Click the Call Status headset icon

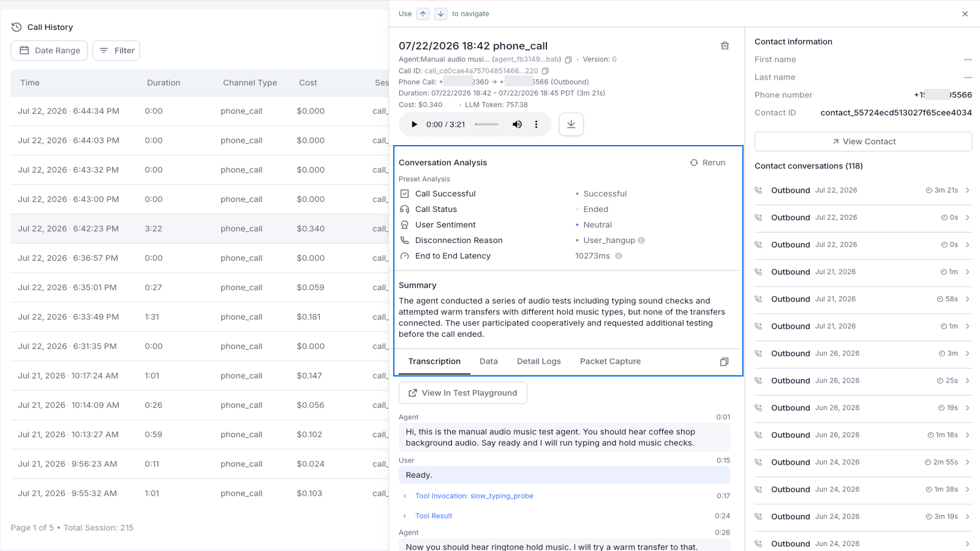coord(404,209)
